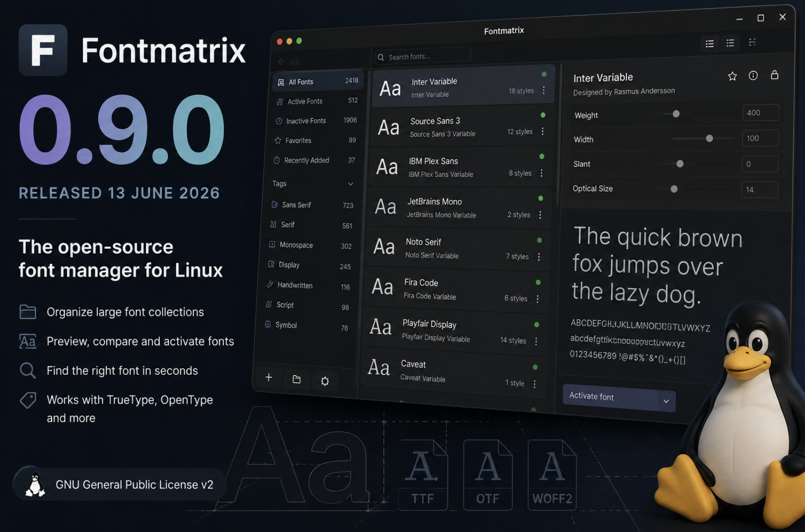Screen dimensions: 805x532
Task: Filter by Serif tag
Action: pyautogui.click(x=311, y=225)
